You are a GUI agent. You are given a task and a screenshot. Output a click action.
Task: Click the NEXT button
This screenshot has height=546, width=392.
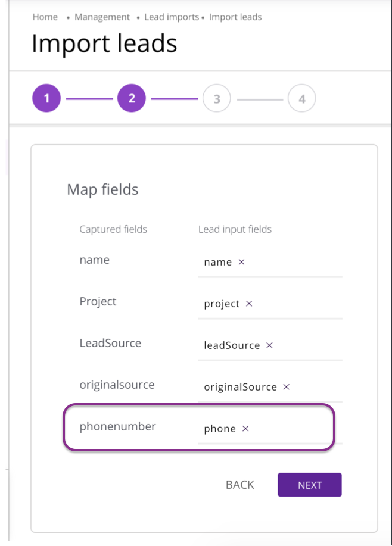pyautogui.click(x=310, y=485)
